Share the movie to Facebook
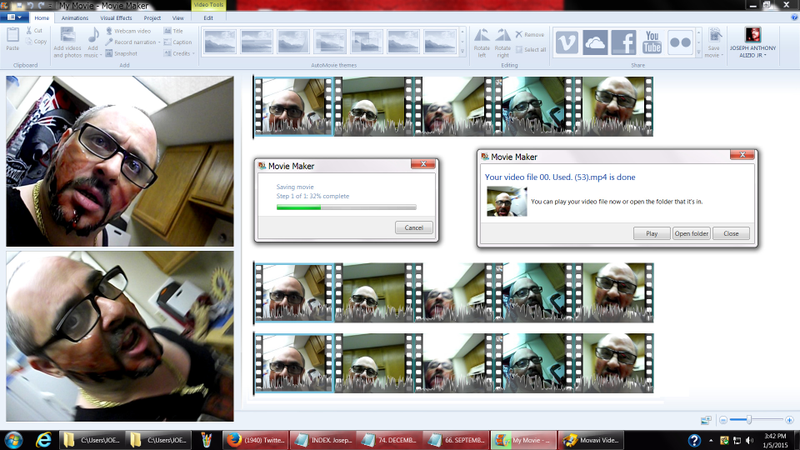This screenshot has height=450, width=800. point(623,42)
